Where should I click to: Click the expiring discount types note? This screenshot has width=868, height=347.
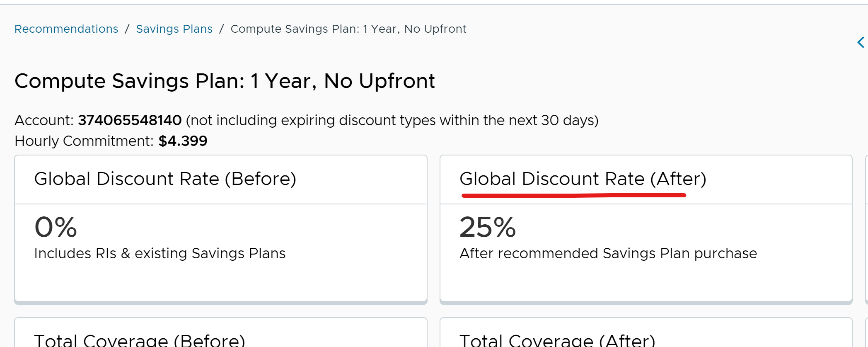click(x=392, y=120)
